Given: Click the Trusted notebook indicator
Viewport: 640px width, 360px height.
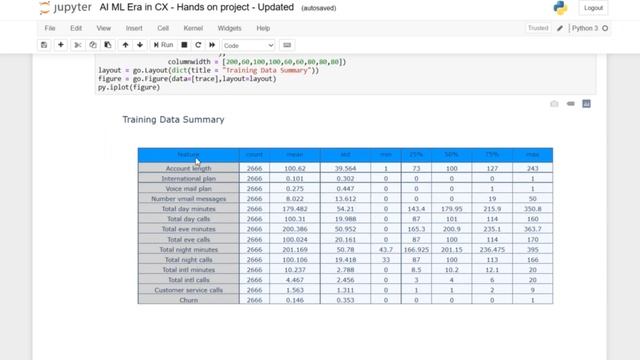Looking at the screenshot, I should pyautogui.click(x=538, y=28).
